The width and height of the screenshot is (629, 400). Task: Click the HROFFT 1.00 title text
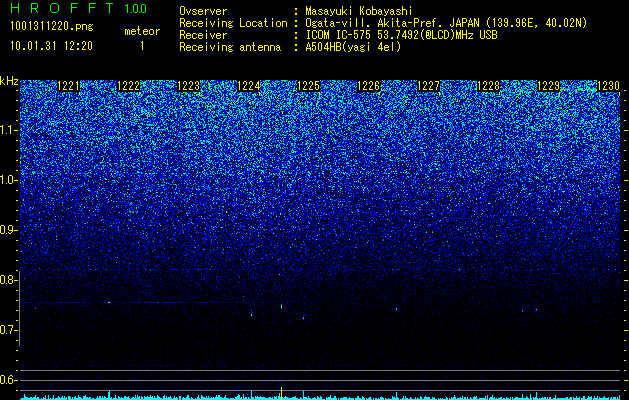[78, 8]
